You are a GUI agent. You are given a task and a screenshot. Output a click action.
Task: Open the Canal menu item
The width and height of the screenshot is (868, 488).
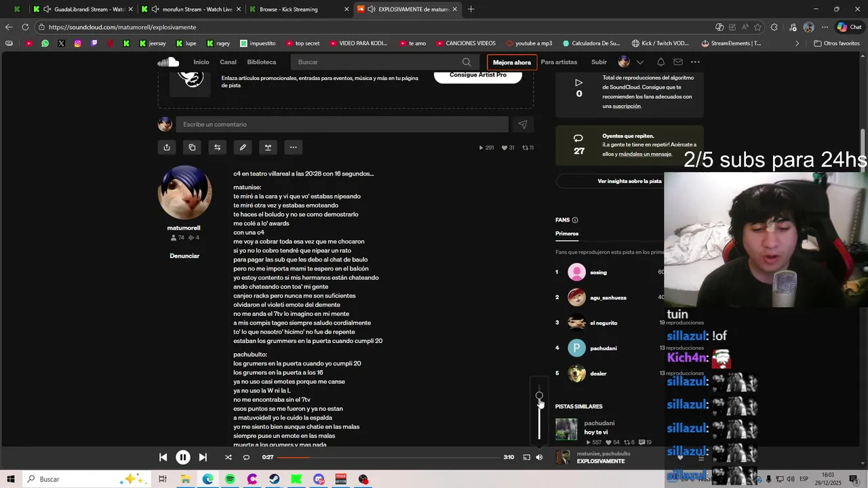[x=228, y=62]
